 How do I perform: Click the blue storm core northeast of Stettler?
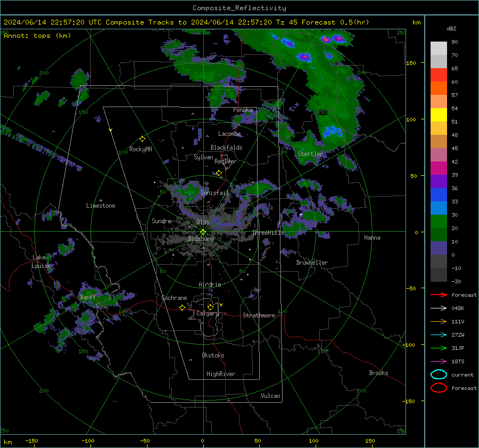(333, 132)
